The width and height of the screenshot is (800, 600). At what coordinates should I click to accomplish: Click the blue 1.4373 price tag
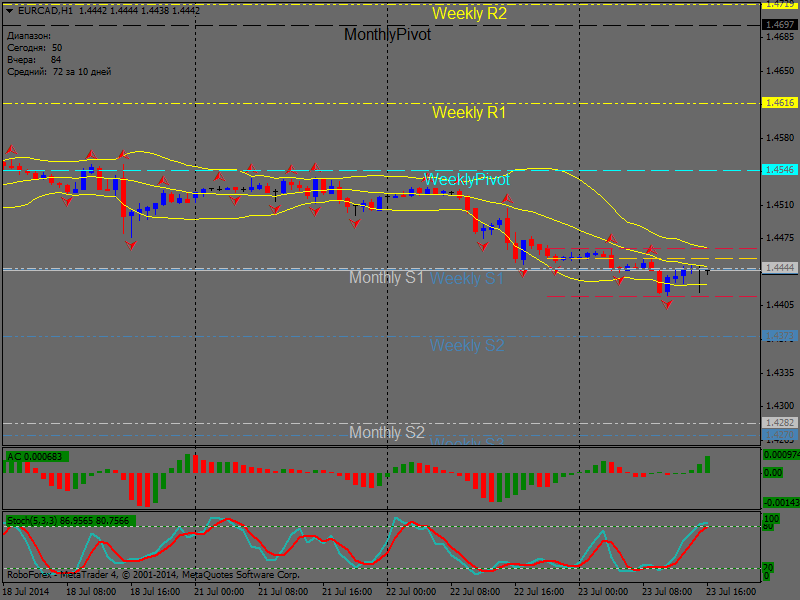point(779,336)
